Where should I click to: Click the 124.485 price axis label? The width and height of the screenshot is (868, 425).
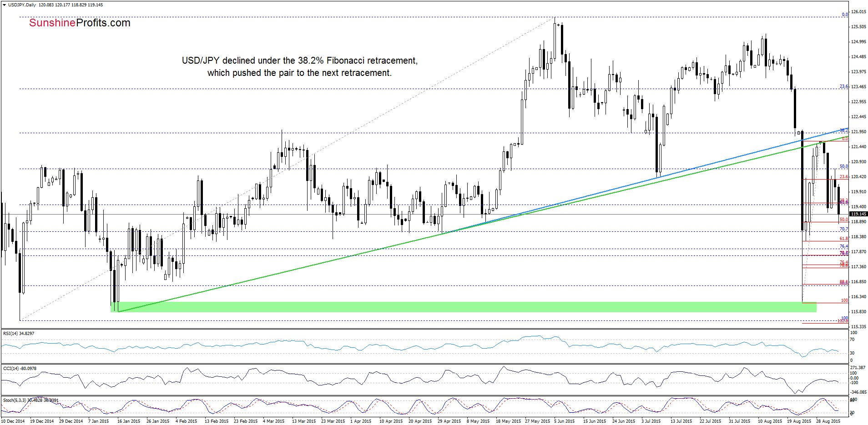[x=858, y=57]
